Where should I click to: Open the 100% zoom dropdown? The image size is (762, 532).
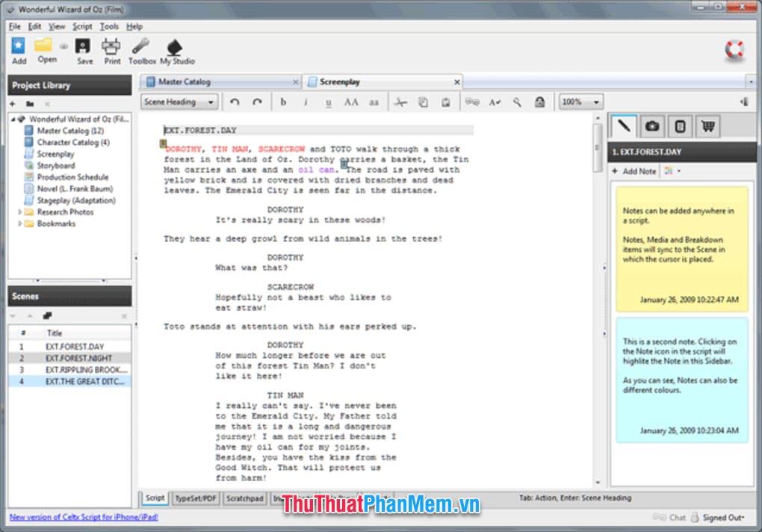coord(580,102)
